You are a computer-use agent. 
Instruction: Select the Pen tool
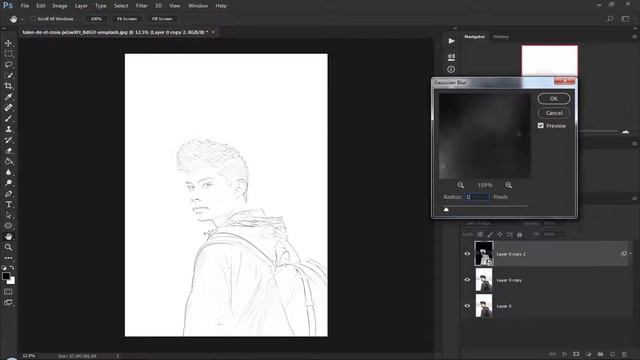pos(8,194)
